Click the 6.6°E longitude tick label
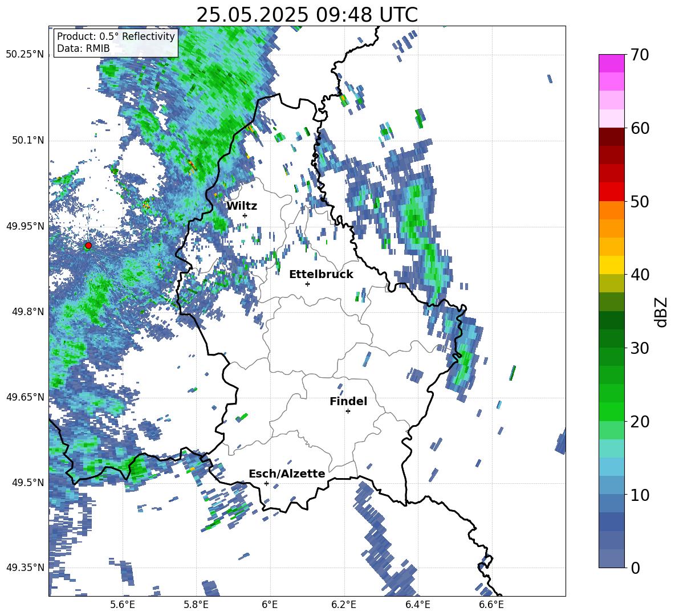This screenshot has height=616, width=675. pyautogui.click(x=491, y=605)
